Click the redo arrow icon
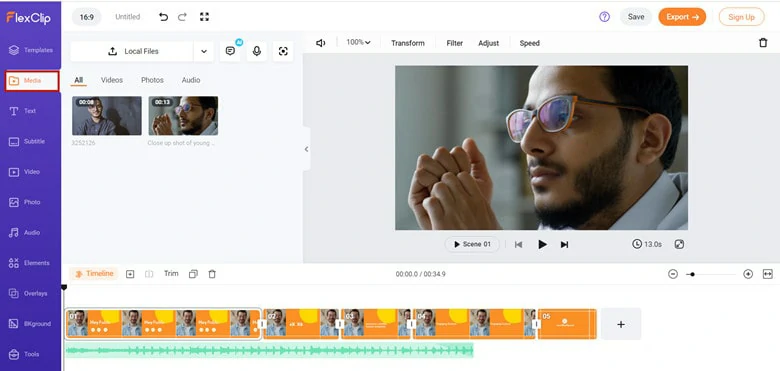The image size is (780, 371). pos(182,17)
